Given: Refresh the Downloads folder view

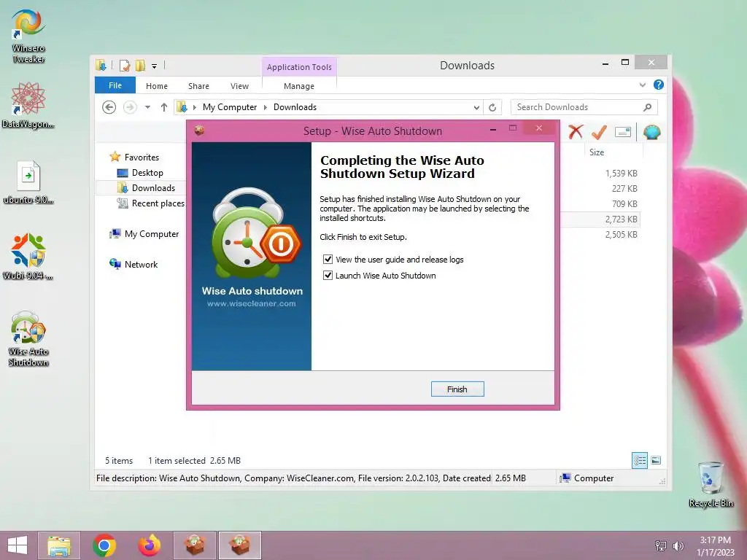Looking at the screenshot, I should click(492, 107).
